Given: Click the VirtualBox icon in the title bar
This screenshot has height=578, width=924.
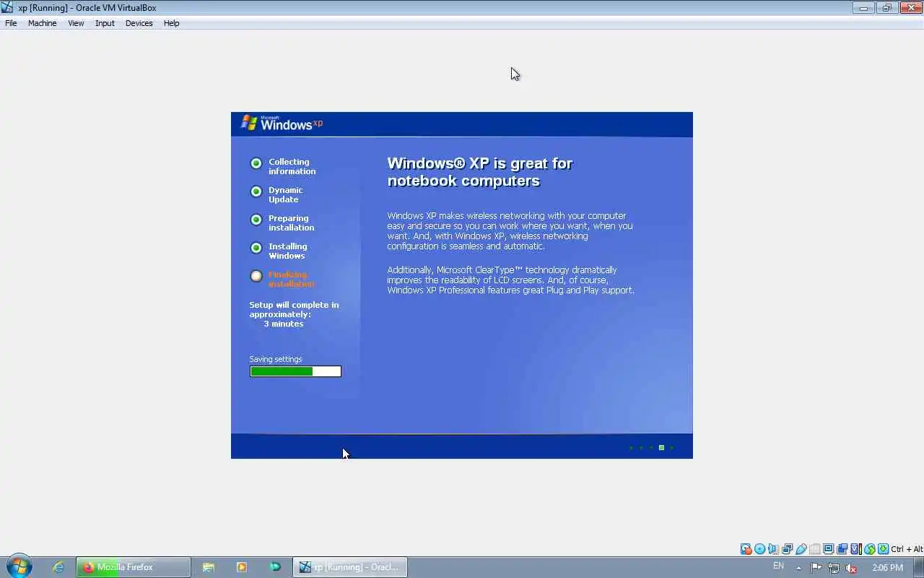Looking at the screenshot, I should coord(7,7).
